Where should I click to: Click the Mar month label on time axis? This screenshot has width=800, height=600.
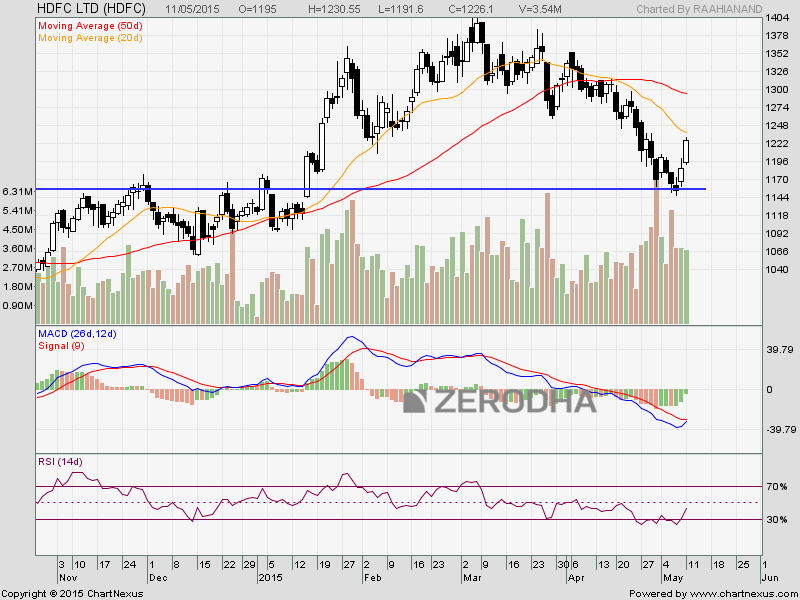[472, 578]
